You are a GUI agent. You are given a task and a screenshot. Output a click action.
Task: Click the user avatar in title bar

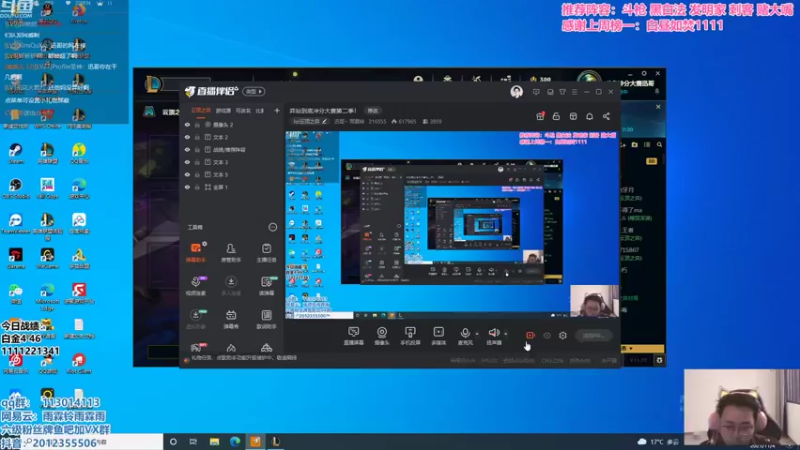pos(516,92)
